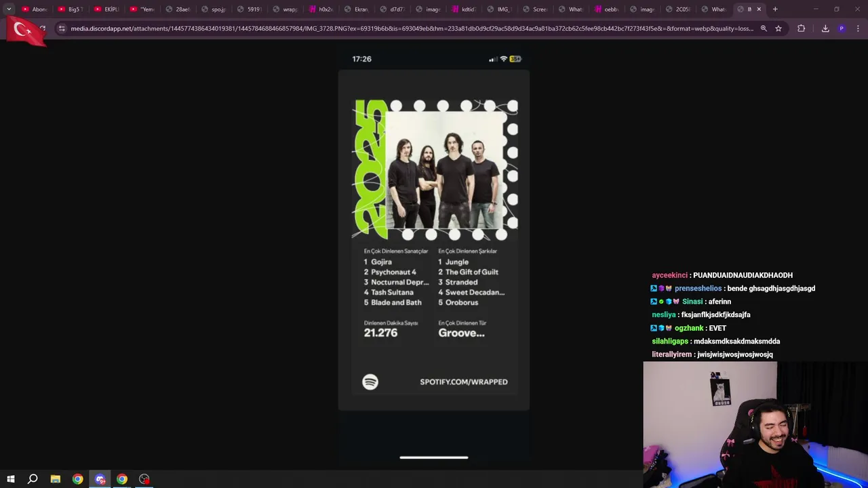Click chat username silahligaps

point(670,341)
